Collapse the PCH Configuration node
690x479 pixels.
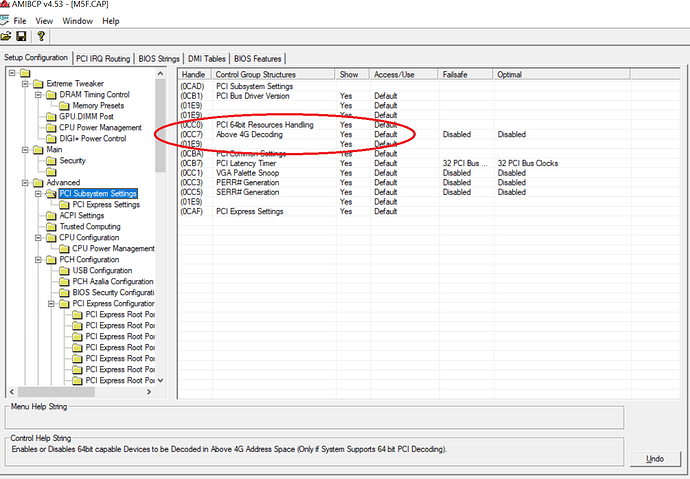(38, 260)
